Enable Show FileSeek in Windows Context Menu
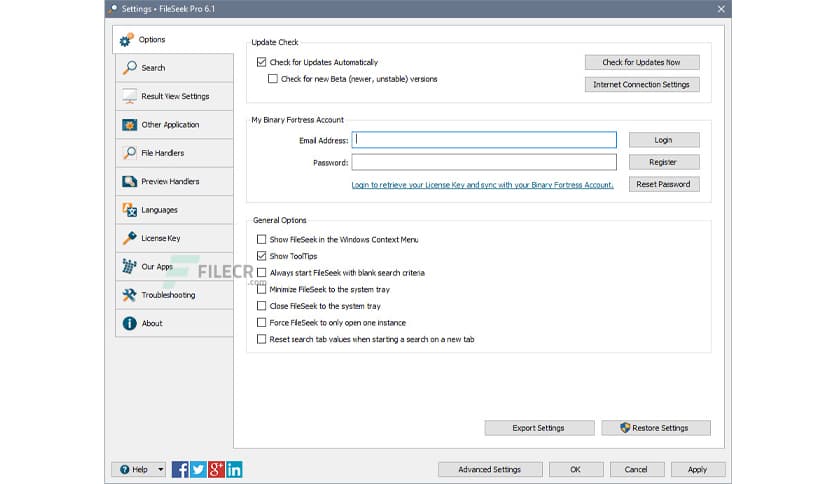 click(261, 239)
